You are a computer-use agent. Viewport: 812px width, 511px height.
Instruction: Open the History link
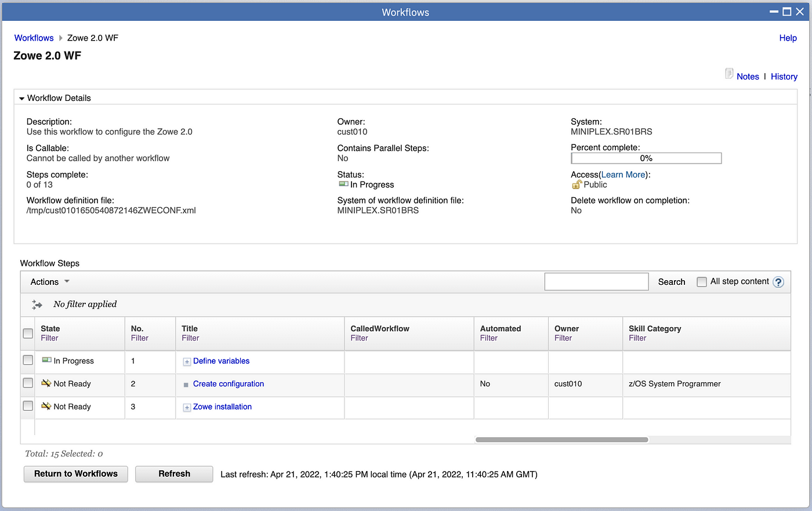tap(784, 77)
